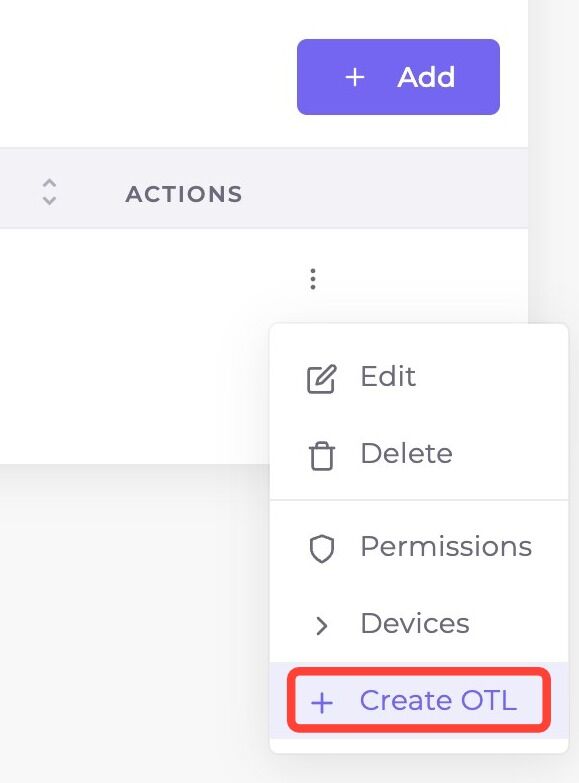Click the white area left of Add button
The image size is (579, 783).
coord(147,77)
